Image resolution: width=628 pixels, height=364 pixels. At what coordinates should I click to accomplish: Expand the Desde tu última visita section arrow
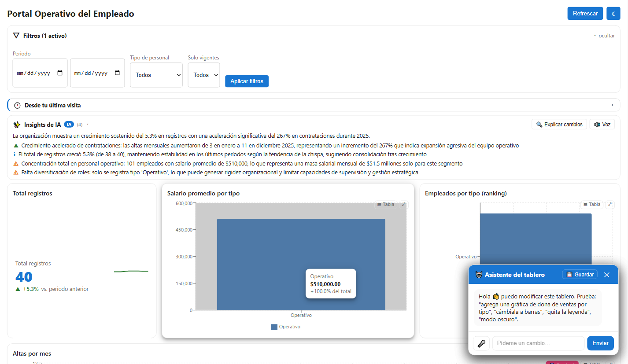tap(613, 105)
